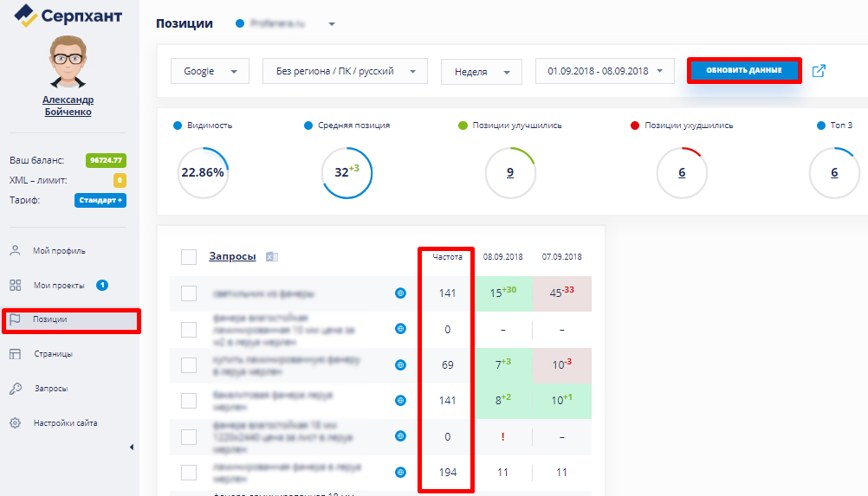Collapse sidebar with the small arrow
Screen dimensions: 868x496
click(x=132, y=447)
